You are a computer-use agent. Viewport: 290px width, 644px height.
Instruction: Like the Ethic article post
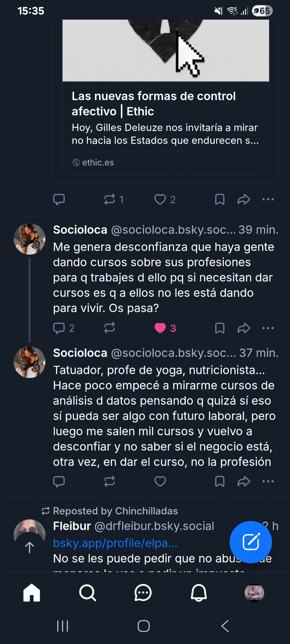pyautogui.click(x=160, y=200)
